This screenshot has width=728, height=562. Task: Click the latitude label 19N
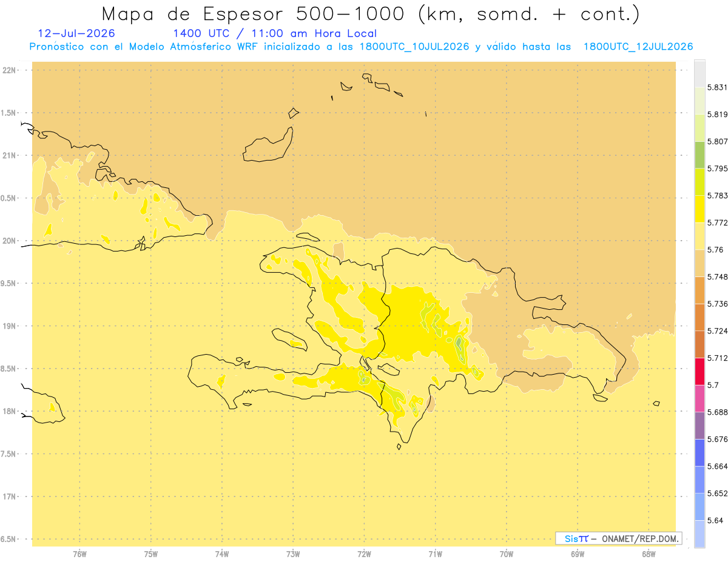[10, 326]
